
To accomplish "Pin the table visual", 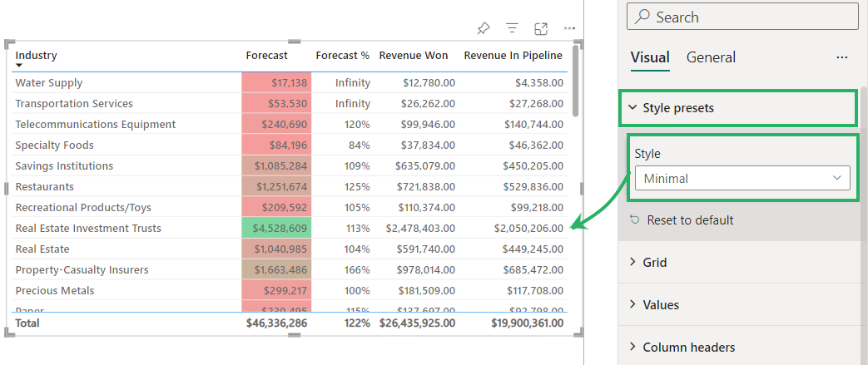I will (483, 28).
